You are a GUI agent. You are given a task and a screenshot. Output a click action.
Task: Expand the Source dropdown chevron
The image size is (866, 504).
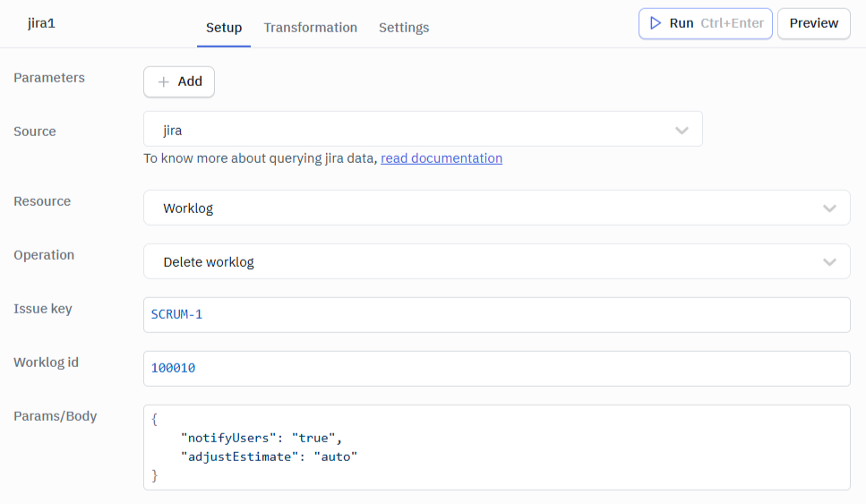pyautogui.click(x=682, y=131)
